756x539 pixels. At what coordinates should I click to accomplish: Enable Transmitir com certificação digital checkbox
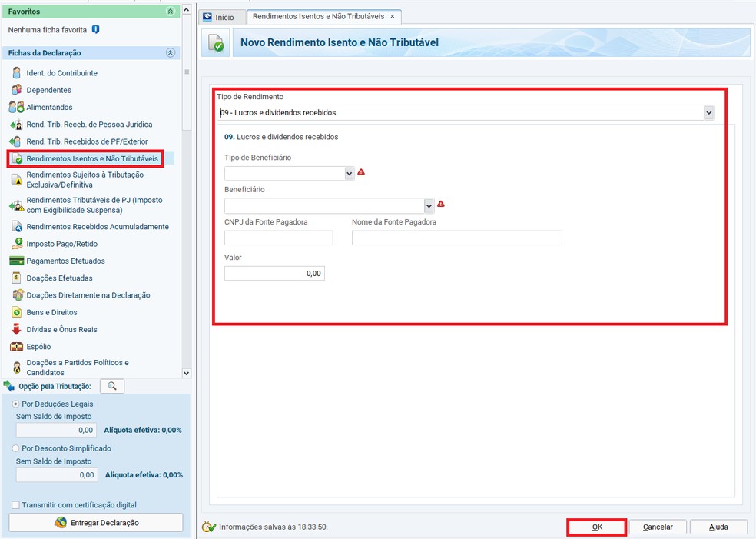point(16,505)
